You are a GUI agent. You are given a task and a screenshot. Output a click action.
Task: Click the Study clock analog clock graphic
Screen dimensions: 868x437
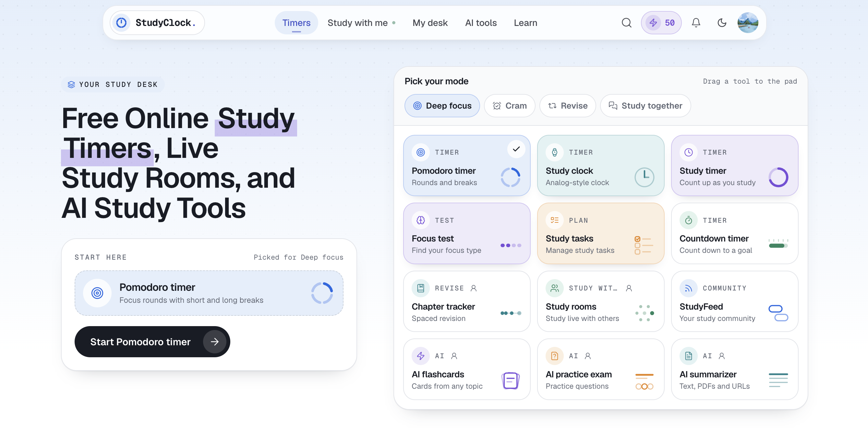(644, 177)
